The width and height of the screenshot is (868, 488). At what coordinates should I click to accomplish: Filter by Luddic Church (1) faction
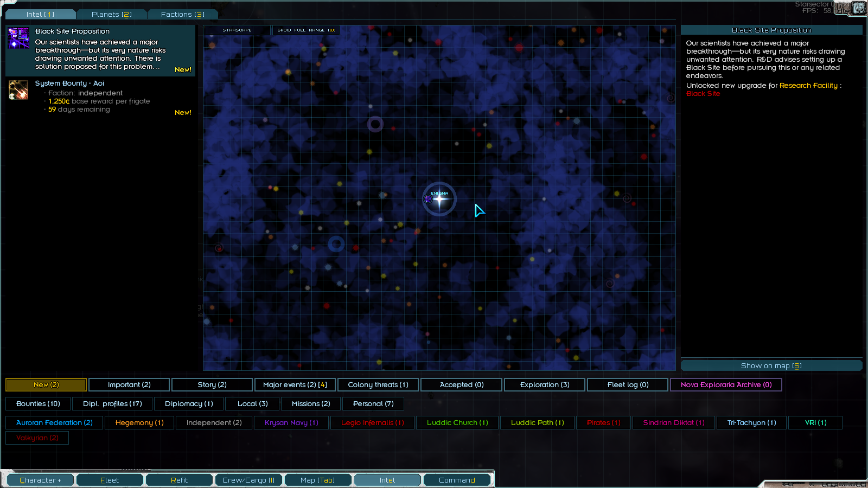457,422
